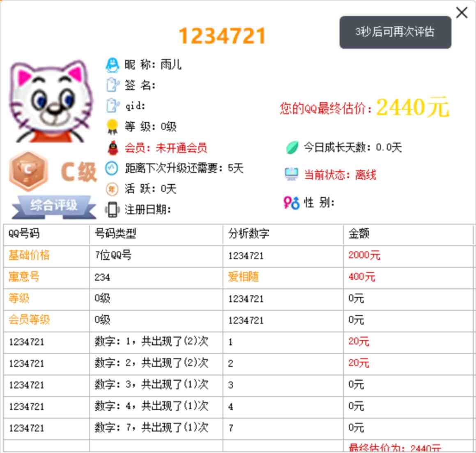Click the monitor icon beside 当前状态
The height and width of the screenshot is (453, 476).
292,174
